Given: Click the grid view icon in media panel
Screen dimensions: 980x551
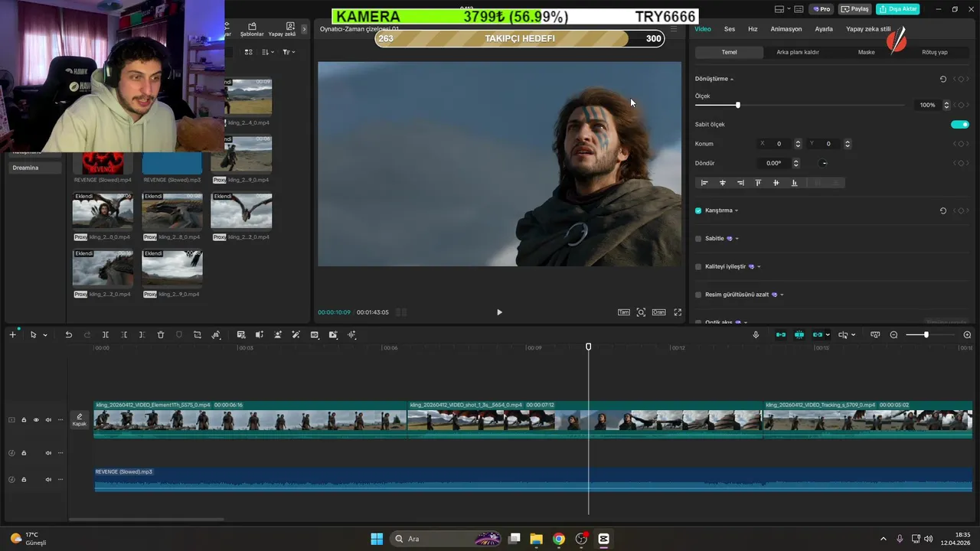Looking at the screenshot, I should (x=248, y=52).
